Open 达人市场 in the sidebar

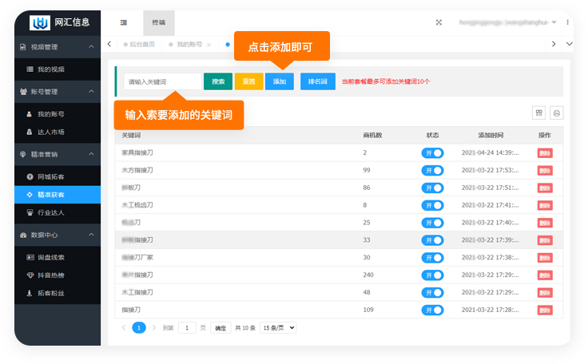click(51, 132)
